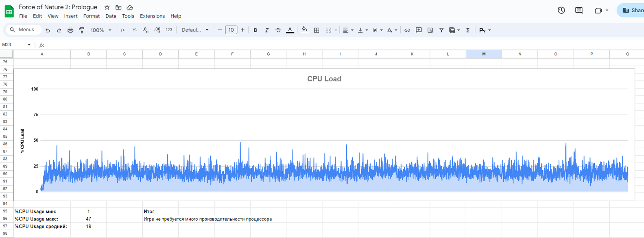Click the print icon

pyautogui.click(x=70, y=30)
